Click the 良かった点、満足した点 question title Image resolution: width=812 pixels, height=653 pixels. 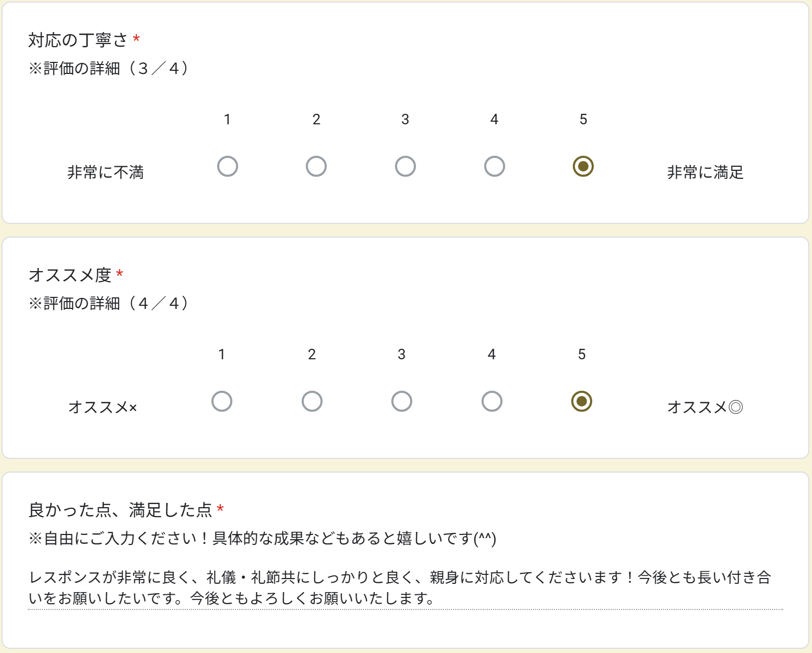click(x=120, y=510)
